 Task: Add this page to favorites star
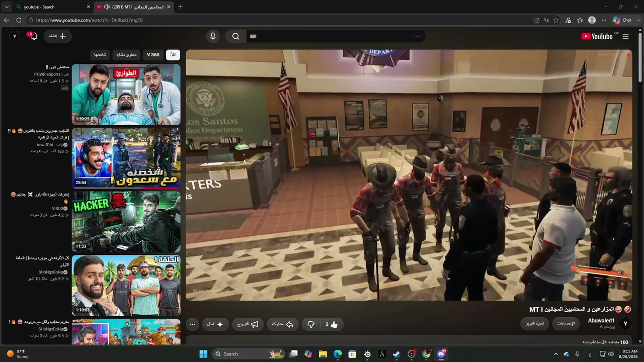[x=556, y=20]
